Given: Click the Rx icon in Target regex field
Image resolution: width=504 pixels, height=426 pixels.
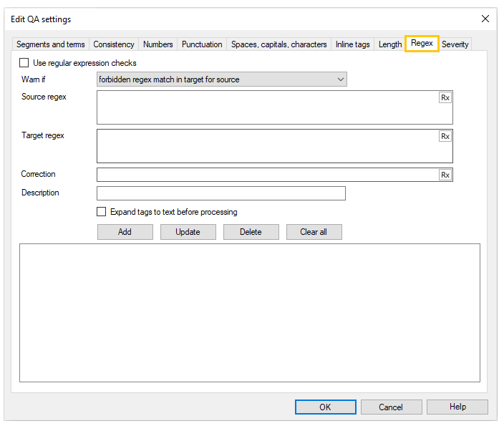Looking at the screenshot, I should (445, 136).
